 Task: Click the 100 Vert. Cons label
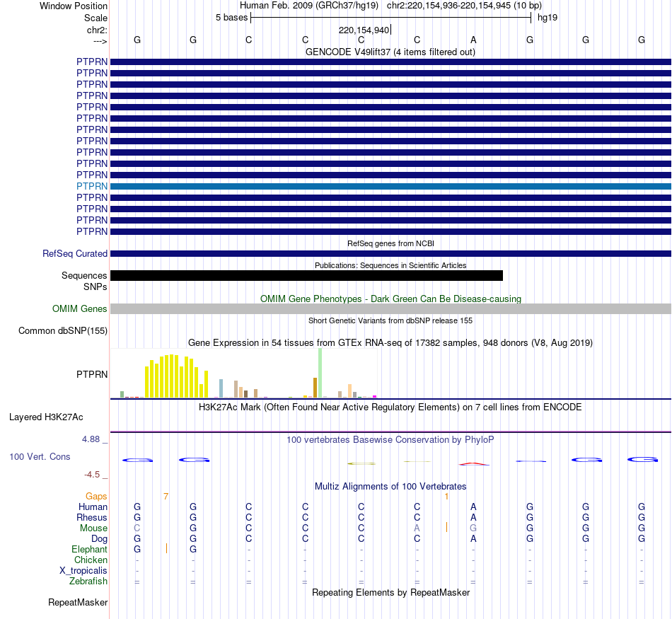pyautogui.click(x=40, y=457)
